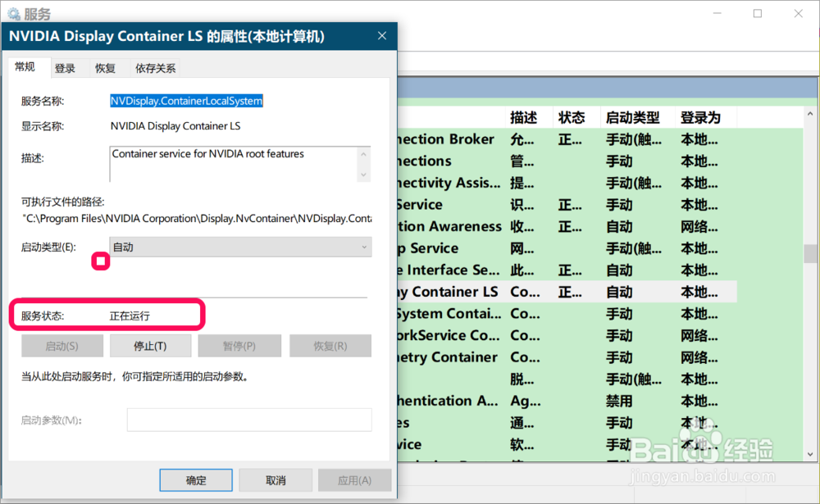Click the 启动类型 column header
820x504 pixels.
[635, 117]
